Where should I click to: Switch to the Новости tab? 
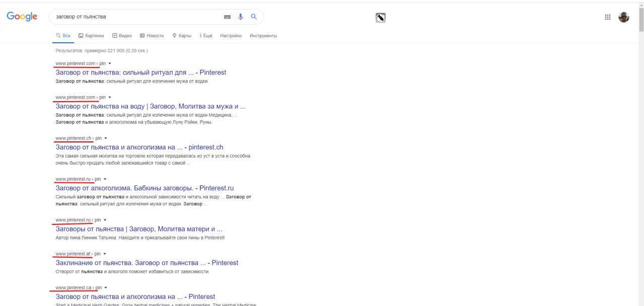[x=151, y=36]
